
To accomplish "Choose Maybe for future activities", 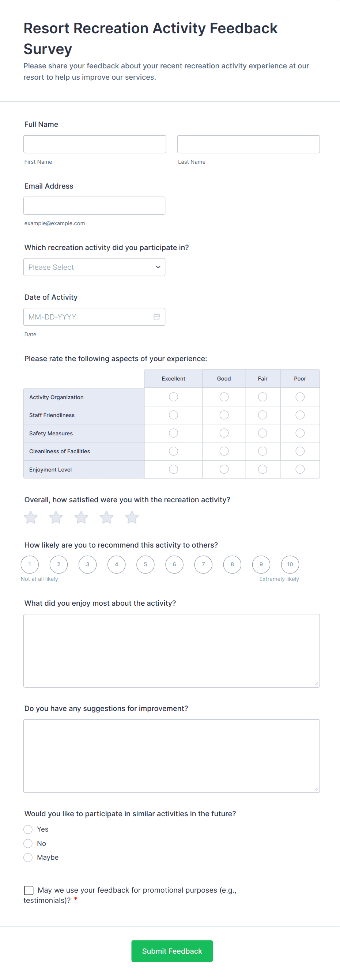I will pos(28,857).
